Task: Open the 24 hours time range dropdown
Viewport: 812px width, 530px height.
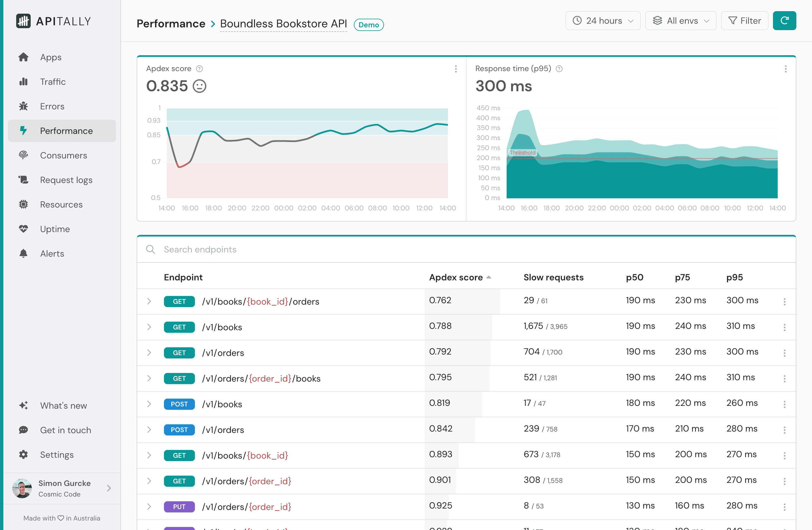Action: coord(603,20)
